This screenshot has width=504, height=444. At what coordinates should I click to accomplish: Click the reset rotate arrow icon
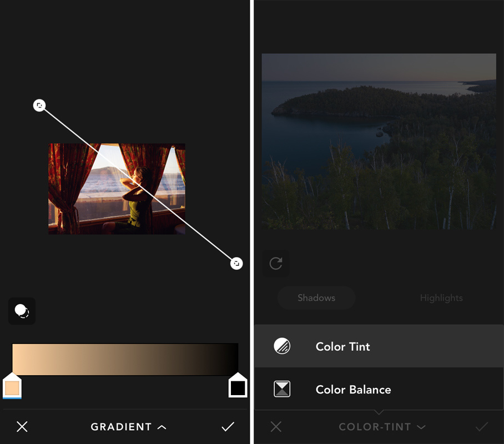(276, 263)
